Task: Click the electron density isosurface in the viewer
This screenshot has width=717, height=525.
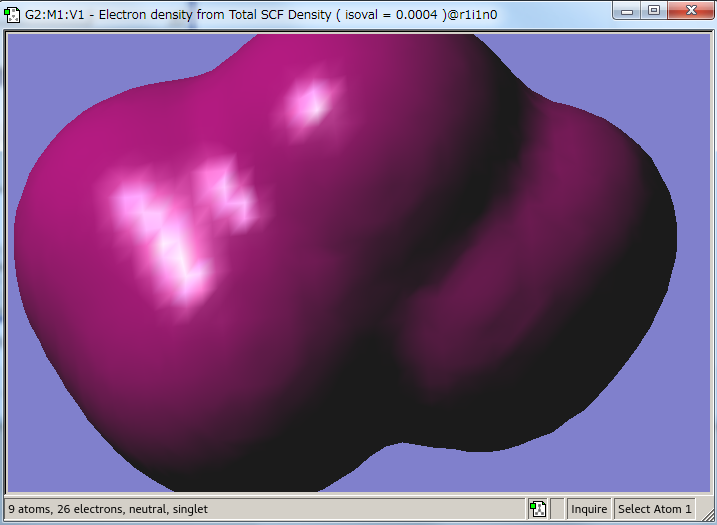Action: [x=343, y=261]
